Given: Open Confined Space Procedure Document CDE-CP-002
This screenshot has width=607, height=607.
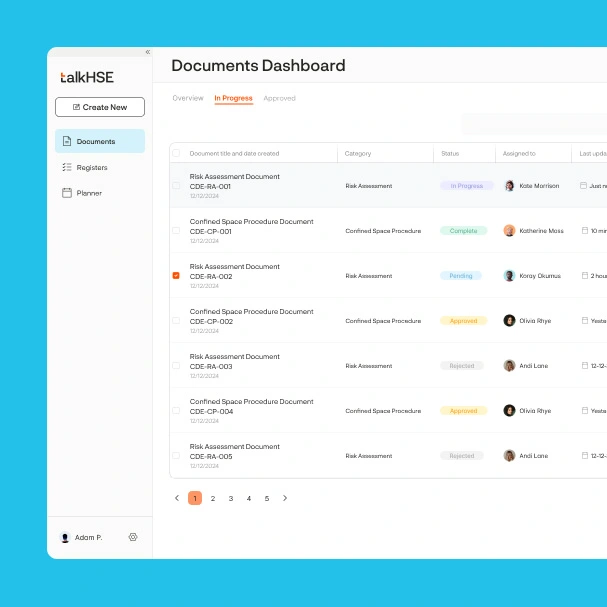Looking at the screenshot, I should (252, 316).
